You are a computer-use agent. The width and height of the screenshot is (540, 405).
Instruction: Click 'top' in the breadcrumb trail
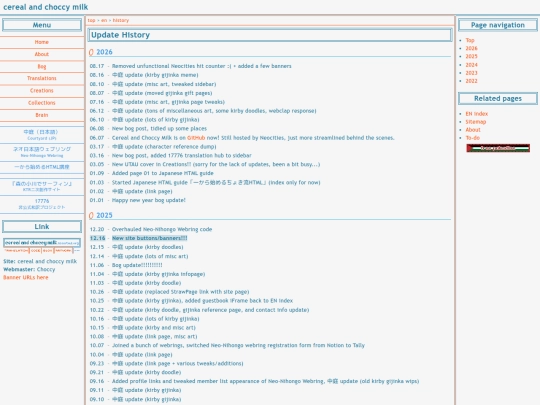tap(91, 20)
